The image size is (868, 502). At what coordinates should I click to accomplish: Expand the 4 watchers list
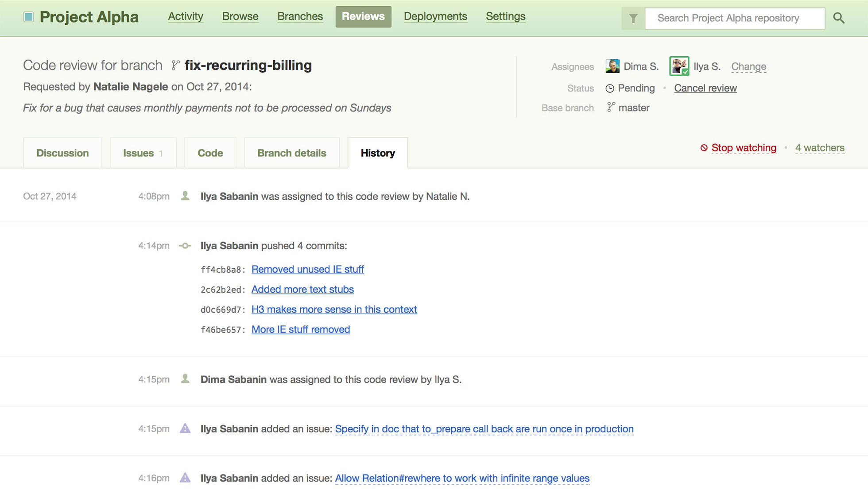[x=819, y=148]
